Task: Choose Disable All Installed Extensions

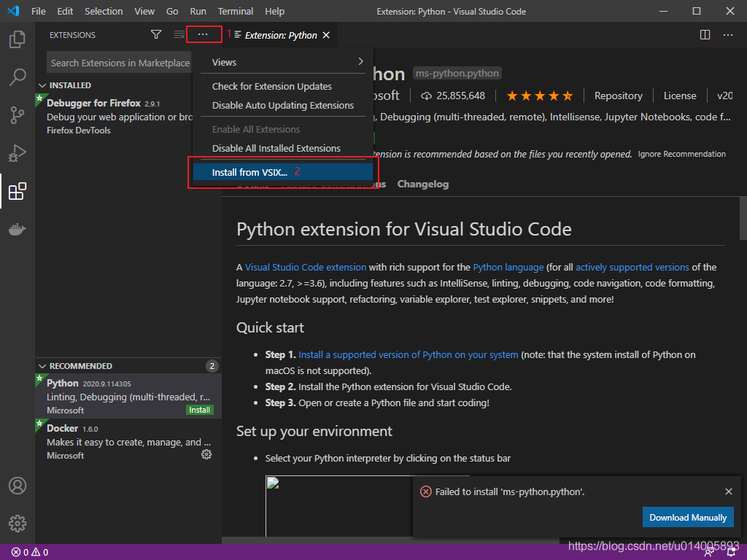Action: tap(283, 148)
